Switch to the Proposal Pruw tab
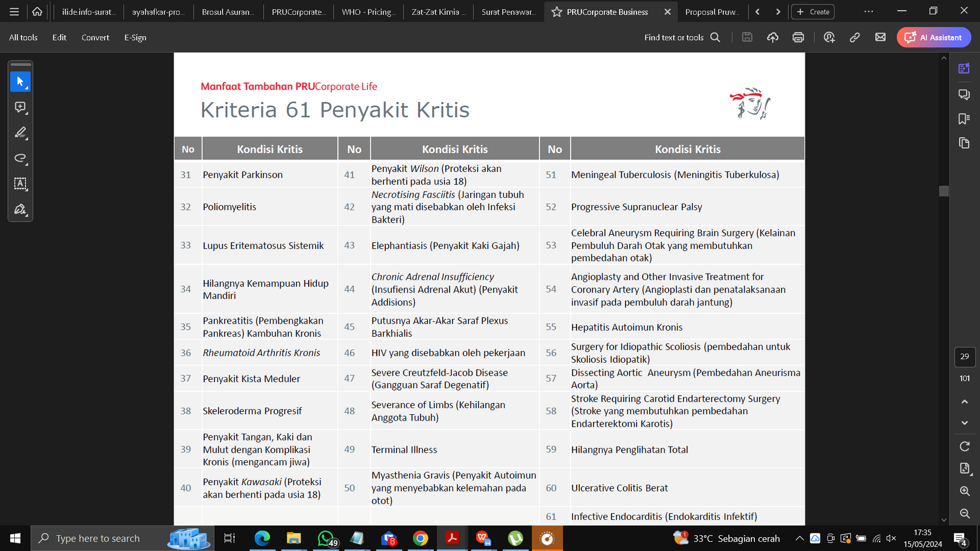Screen dimensions: 980x551 [712, 11]
